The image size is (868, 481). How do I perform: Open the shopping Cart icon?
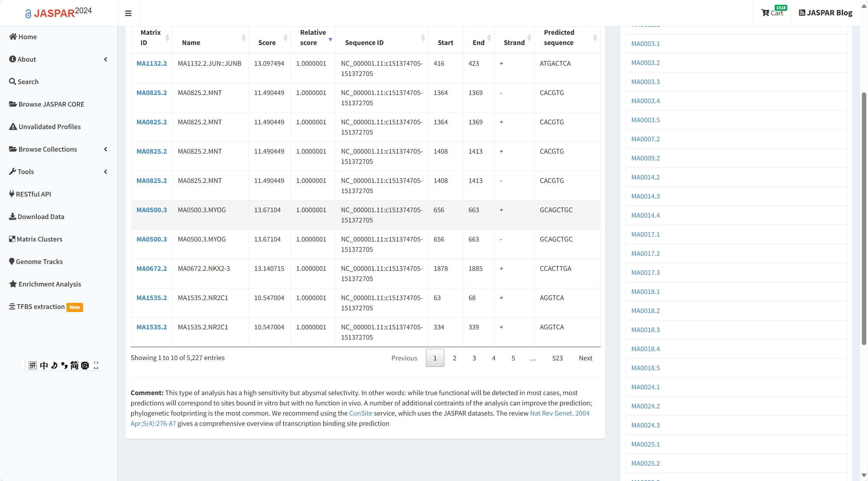[x=765, y=13]
